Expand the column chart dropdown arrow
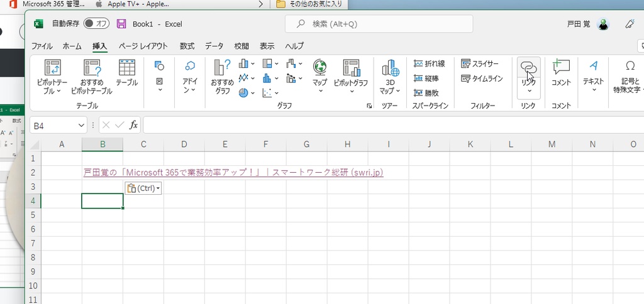 (253, 64)
